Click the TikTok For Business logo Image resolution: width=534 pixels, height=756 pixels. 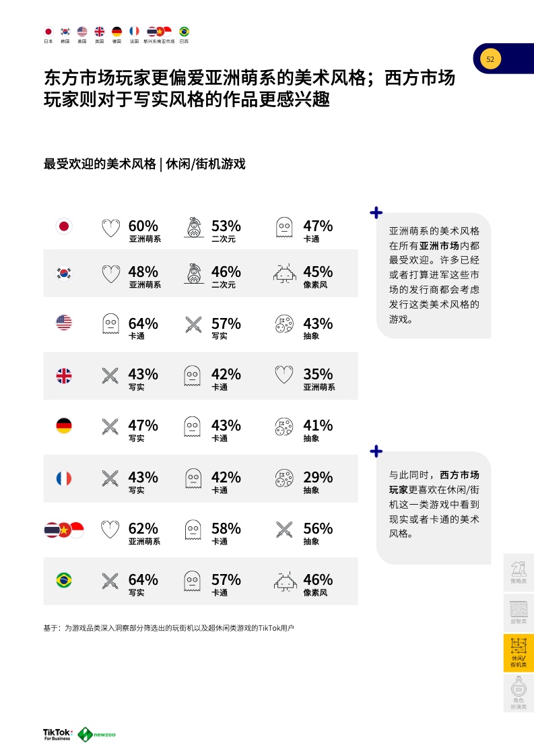[57, 734]
